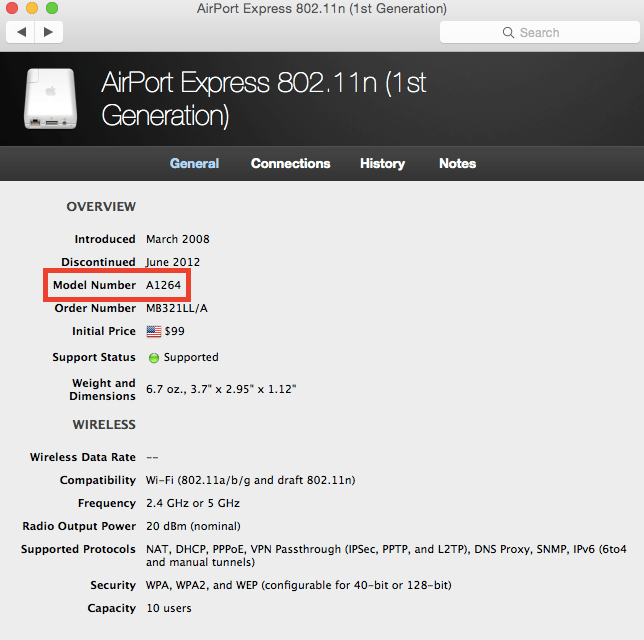Click the Compatibility Wi-Fi 802.11 value
Image resolution: width=644 pixels, height=640 pixels.
tap(251, 480)
